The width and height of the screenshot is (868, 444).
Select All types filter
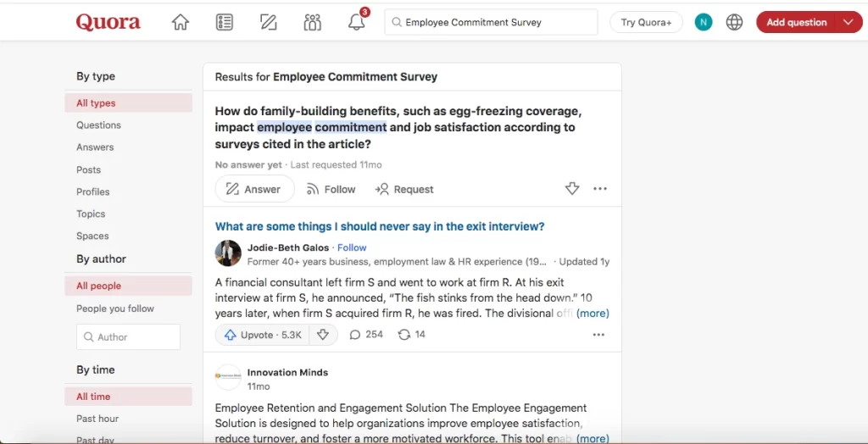pos(129,103)
